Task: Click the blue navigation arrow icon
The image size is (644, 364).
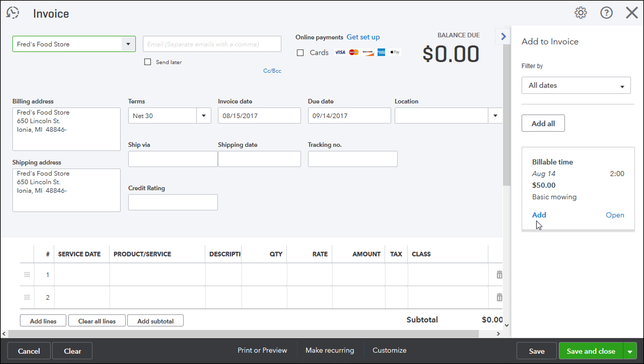Action: click(x=503, y=36)
